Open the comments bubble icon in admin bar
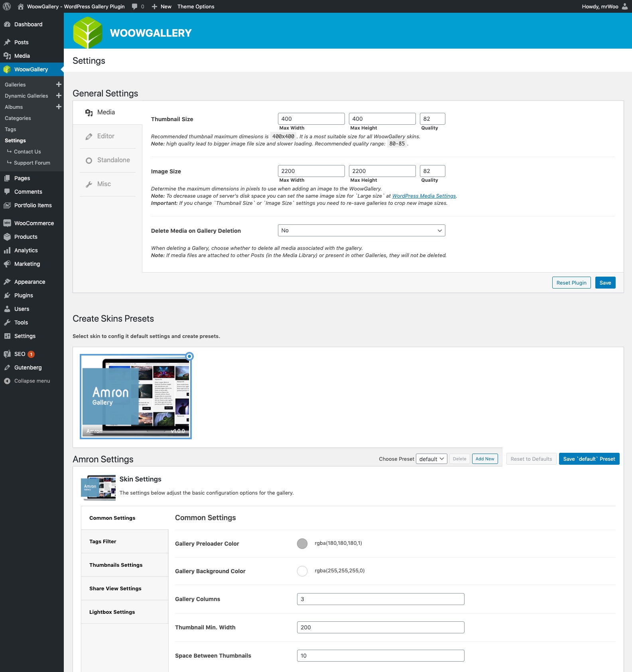 pos(135,6)
